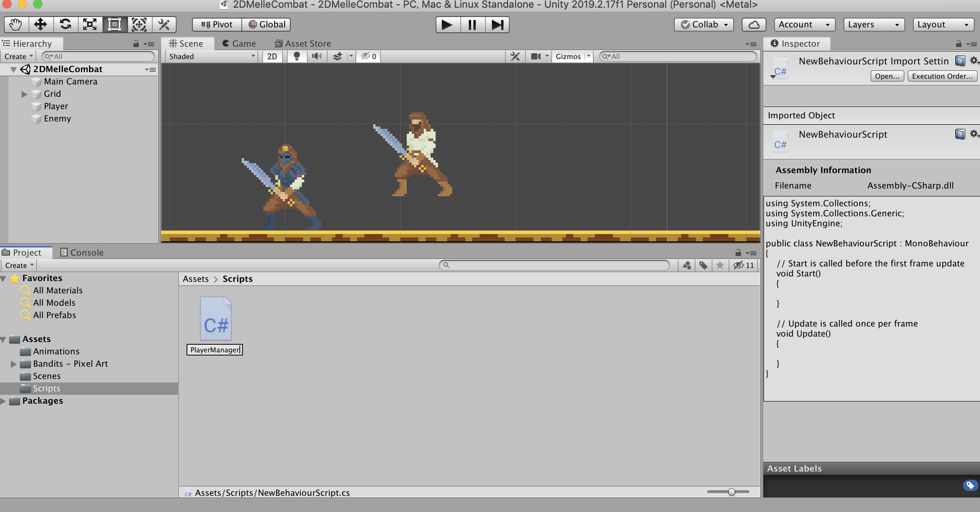Toggle scene effects icon

click(337, 56)
